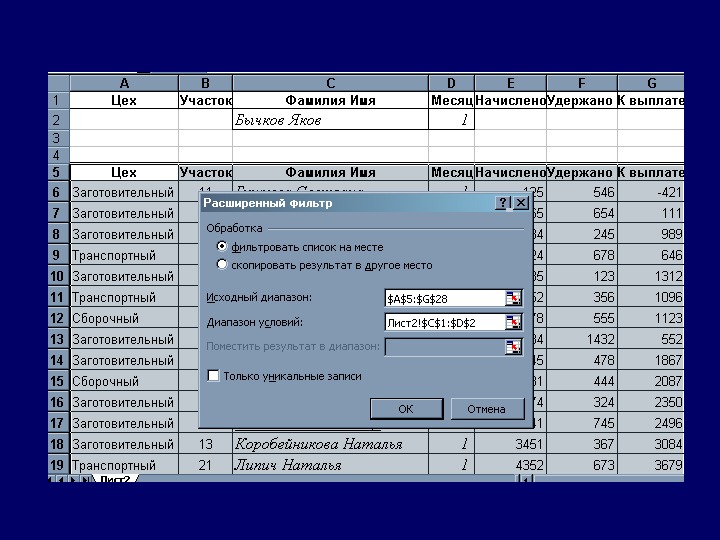Image resolution: width=720 pixels, height=540 pixels.
Task: Enable 'Только уникальные записи' checkbox
Action: (x=214, y=376)
